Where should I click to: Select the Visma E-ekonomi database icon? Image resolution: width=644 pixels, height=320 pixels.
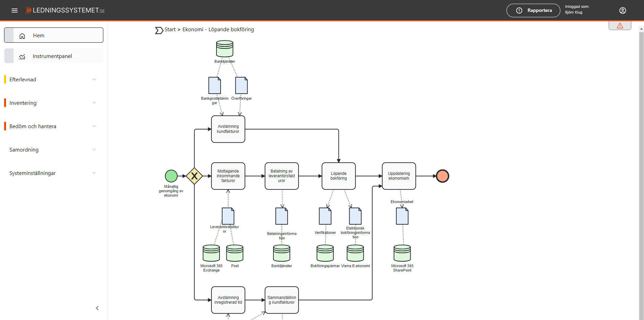click(355, 253)
